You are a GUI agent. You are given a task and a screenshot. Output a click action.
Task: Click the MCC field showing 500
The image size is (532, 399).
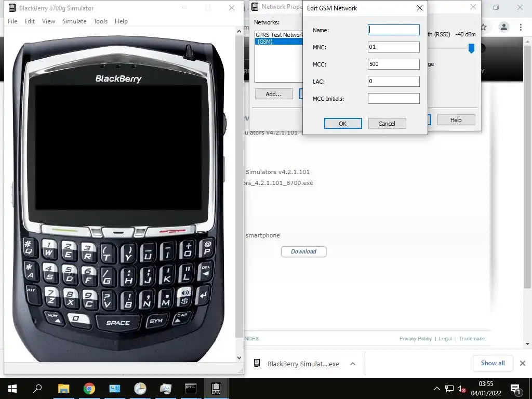pos(394,64)
